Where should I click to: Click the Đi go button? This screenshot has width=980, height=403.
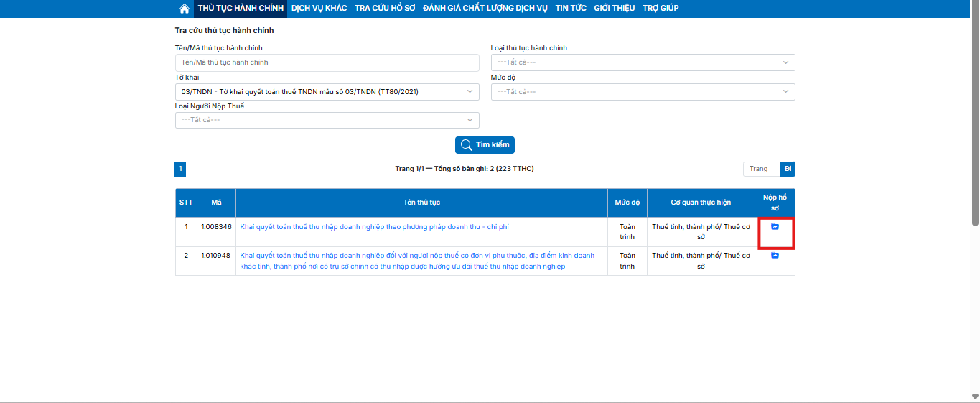788,169
